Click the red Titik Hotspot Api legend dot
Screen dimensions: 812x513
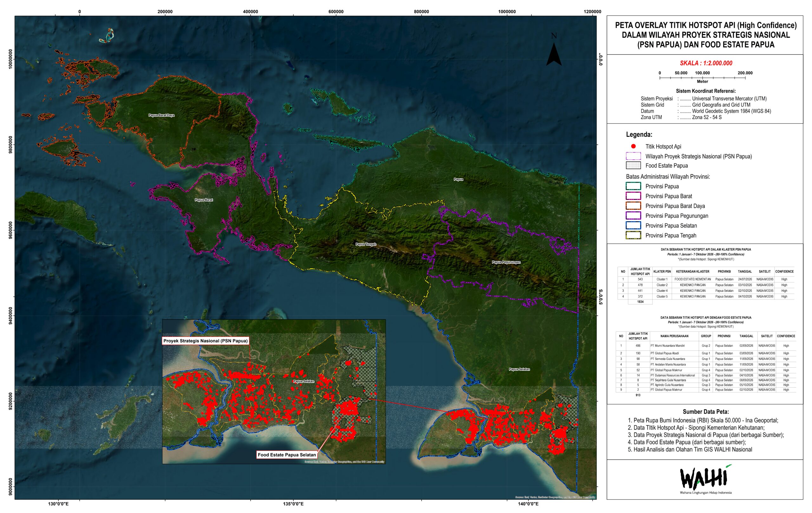pos(633,146)
